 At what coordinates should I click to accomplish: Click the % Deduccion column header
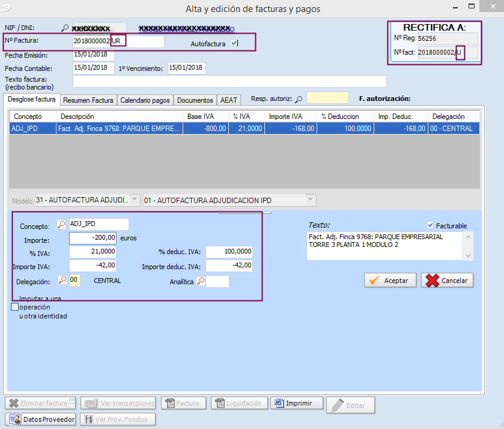pos(345,117)
